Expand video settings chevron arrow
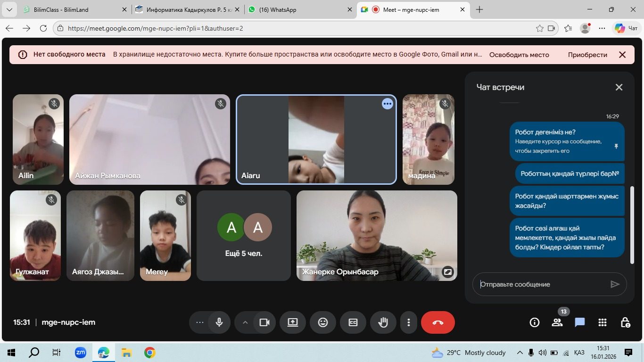 245,322
